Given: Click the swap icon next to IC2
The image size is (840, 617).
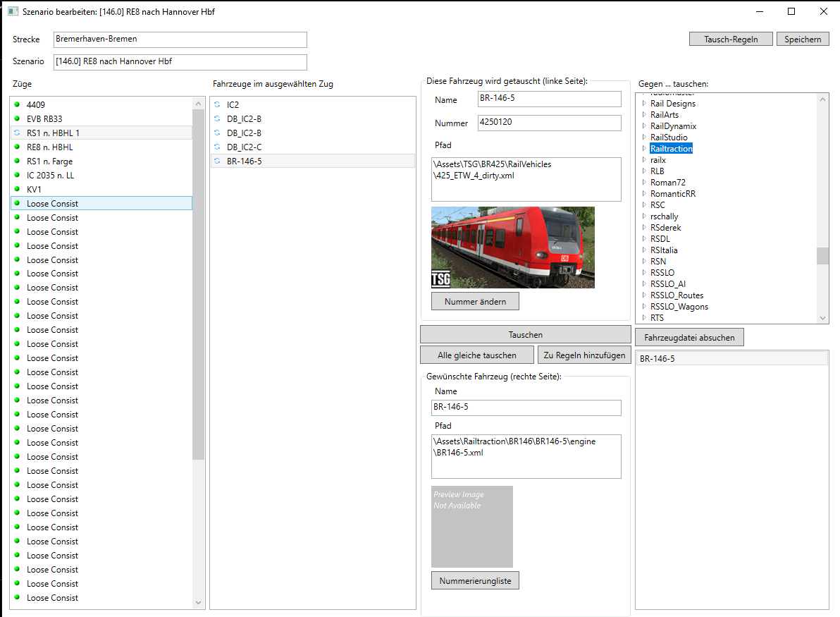Looking at the screenshot, I should 217,104.
